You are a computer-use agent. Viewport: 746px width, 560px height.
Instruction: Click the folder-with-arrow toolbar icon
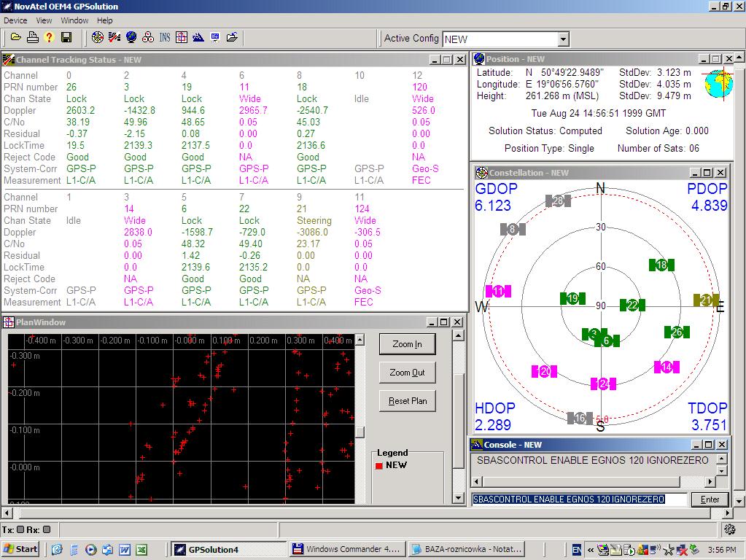232,38
